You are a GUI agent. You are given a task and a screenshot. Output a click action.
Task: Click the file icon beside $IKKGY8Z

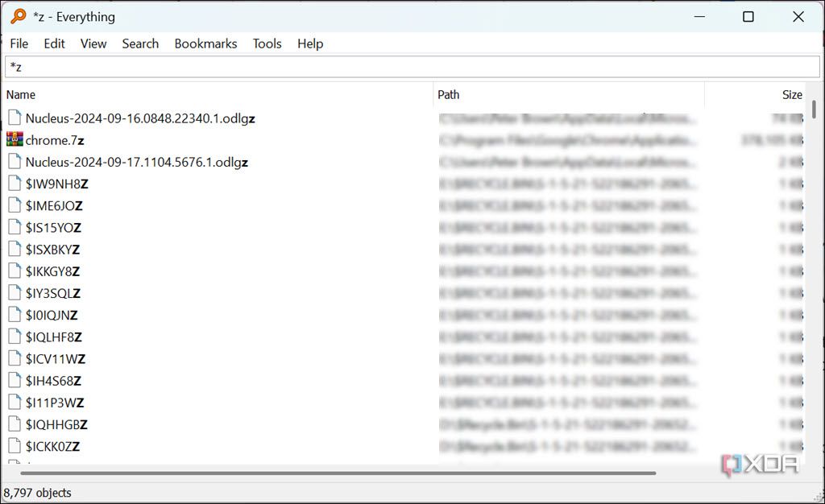coord(15,271)
